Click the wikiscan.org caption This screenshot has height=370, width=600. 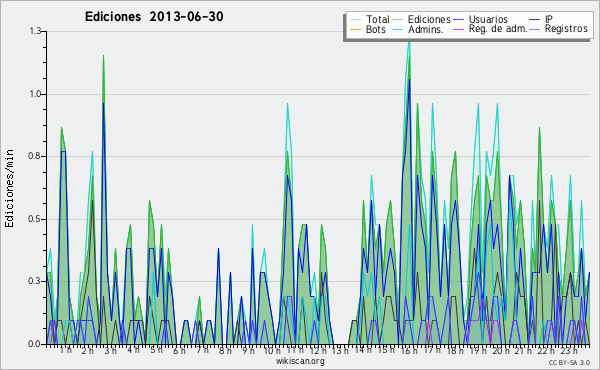[x=300, y=361]
